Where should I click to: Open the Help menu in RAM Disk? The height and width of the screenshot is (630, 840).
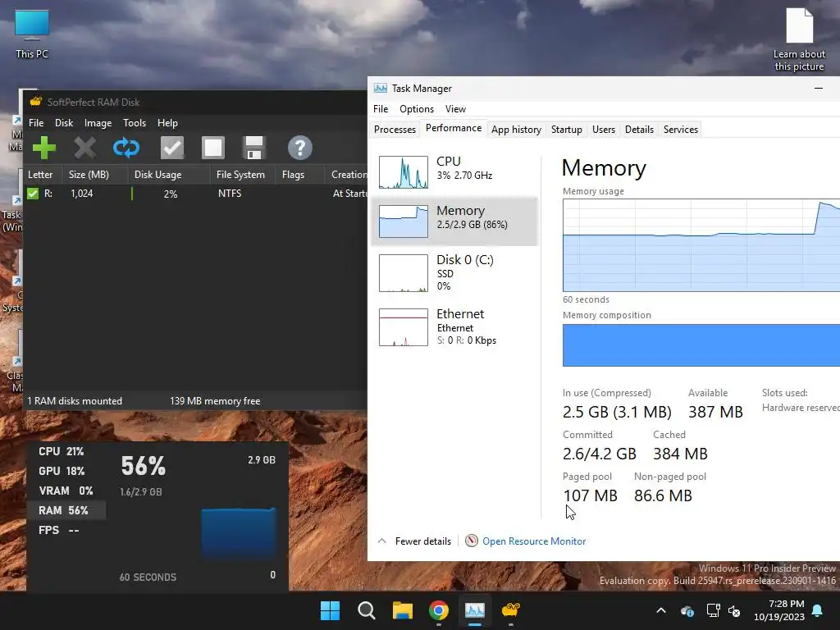[x=167, y=123]
